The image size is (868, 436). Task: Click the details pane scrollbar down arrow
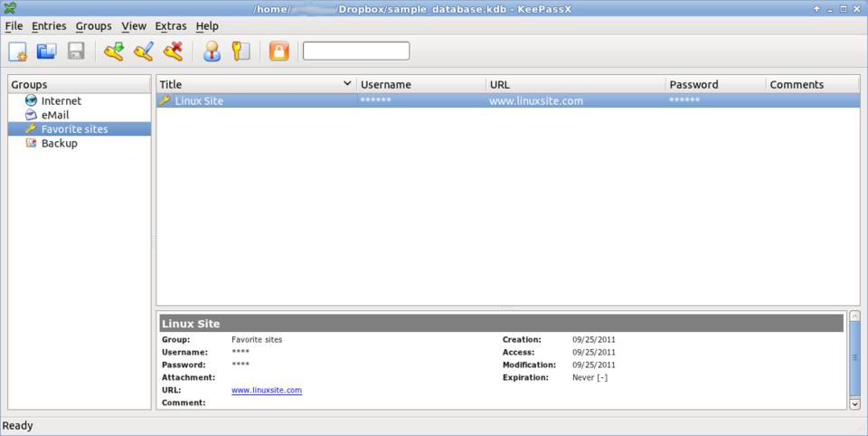coord(854,403)
